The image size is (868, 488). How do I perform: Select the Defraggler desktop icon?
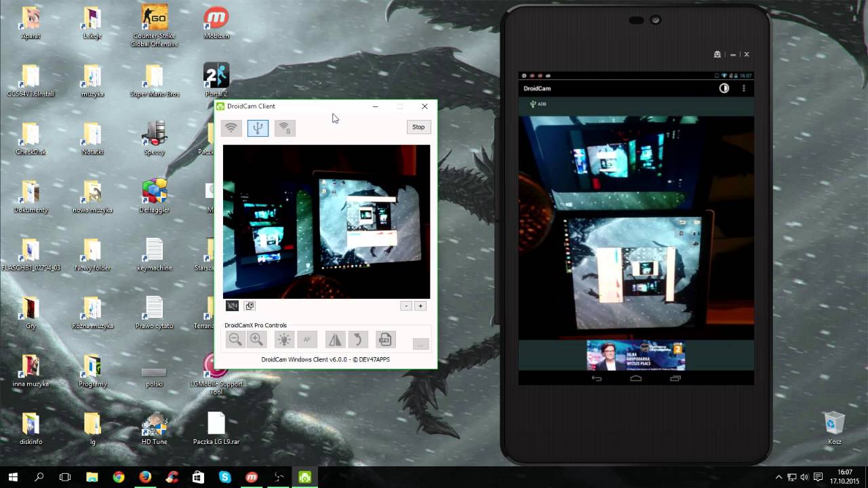pos(155,197)
